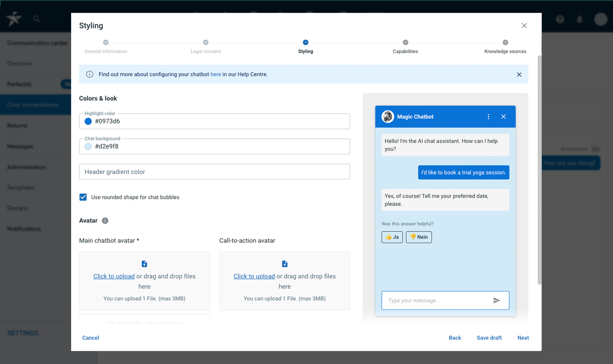Open Templates in background sidebar
Image resolution: width=613 pixels, height=364 pixels.
coord(21,187)
